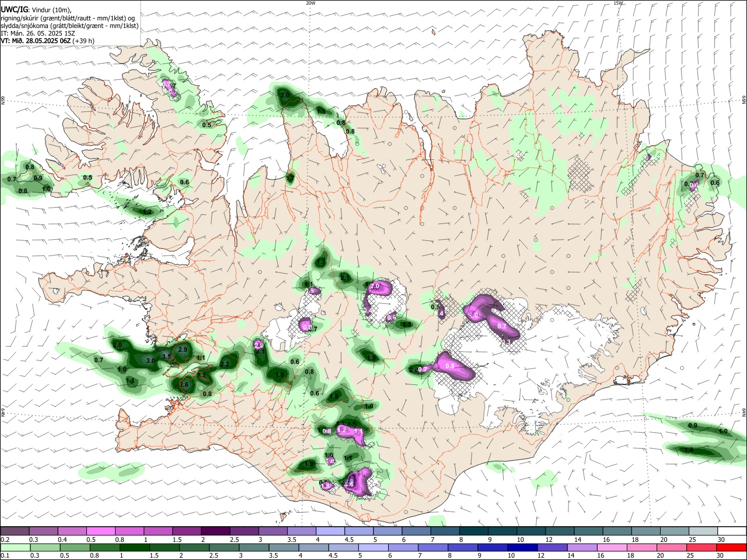Image resolution: width=747 pixels, height=560 pixels.
Task: Click the '25' label in rain legend row
Action: tap(691, 556)
